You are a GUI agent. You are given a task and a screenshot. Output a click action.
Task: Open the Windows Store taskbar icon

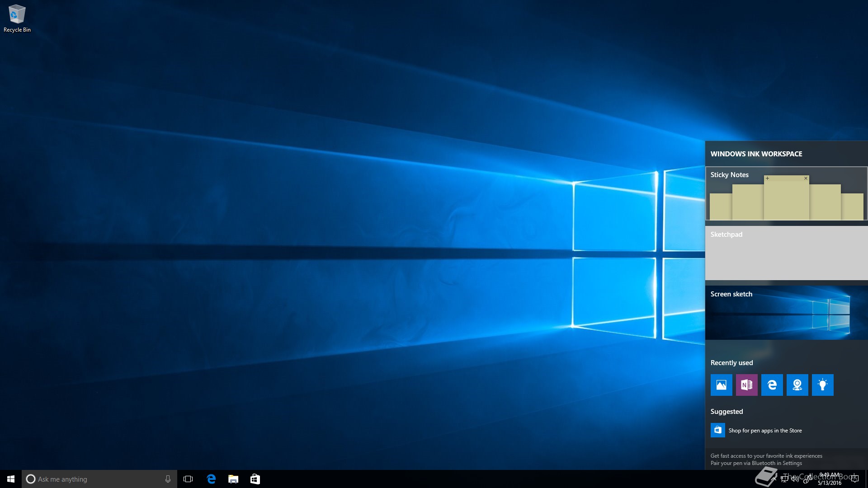(255, 479)
